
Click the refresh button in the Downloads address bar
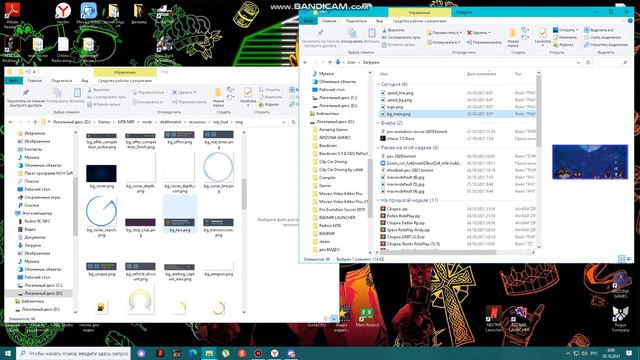tap(588, 62)
